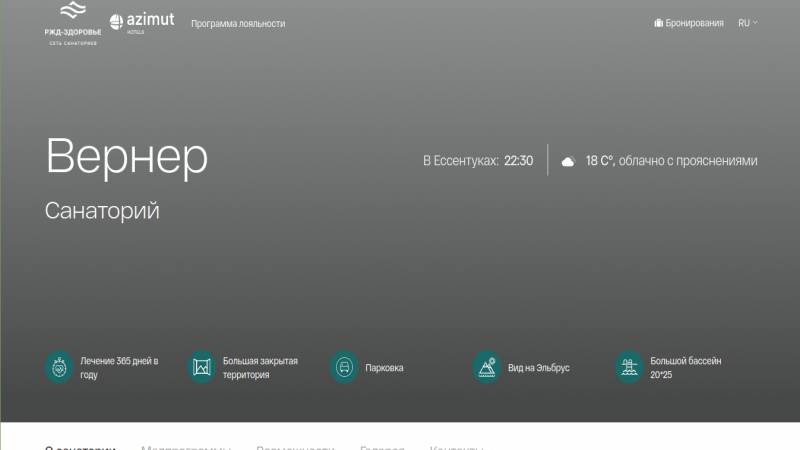Click the Большой бассейн 20*25 text
Screen dimensions: 800x450
[685, 367]
